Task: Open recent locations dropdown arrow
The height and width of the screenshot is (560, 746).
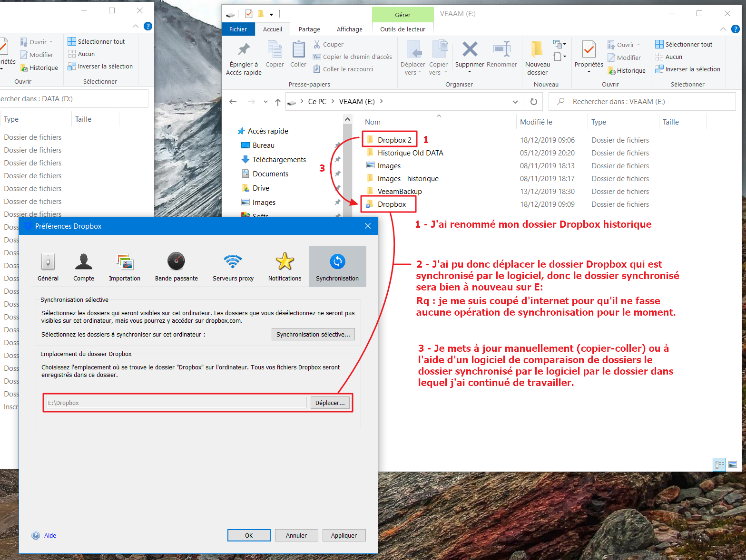Action: 265,102
